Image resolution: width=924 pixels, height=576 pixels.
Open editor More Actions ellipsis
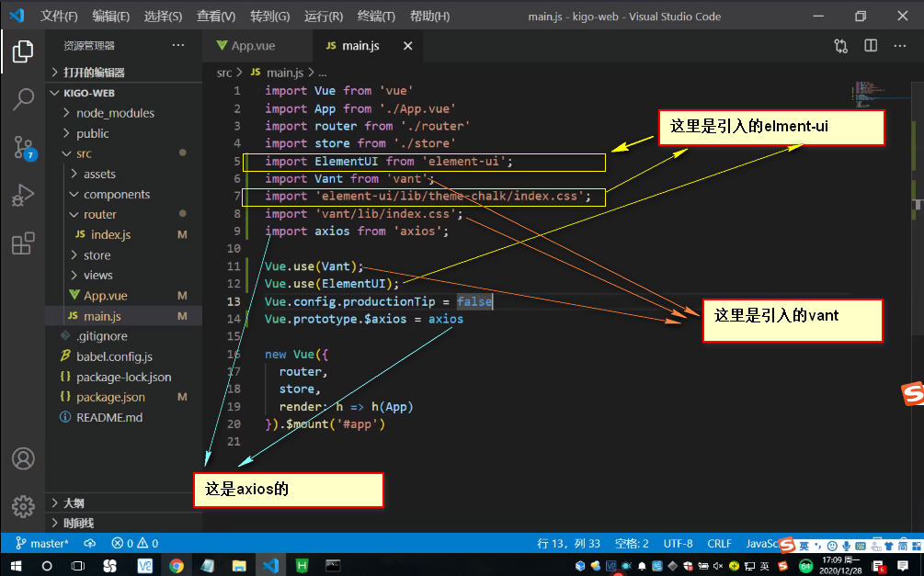click(x=900, y=46)
